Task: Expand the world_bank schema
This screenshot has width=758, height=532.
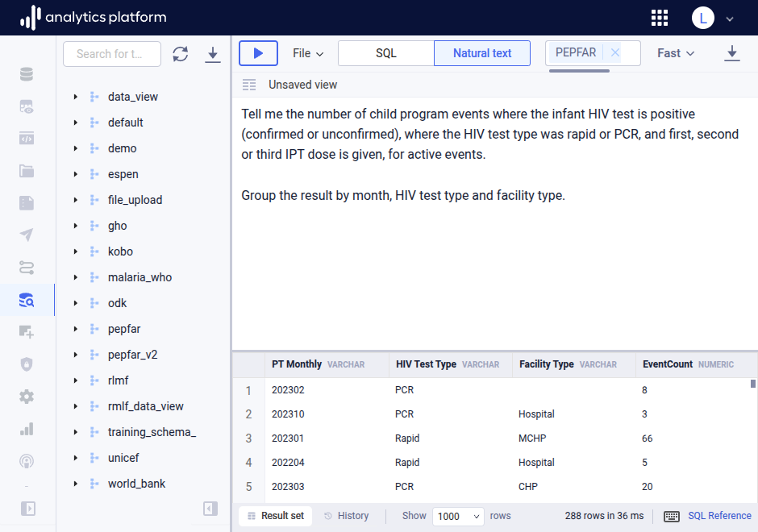Action: (x=76, y=484)
